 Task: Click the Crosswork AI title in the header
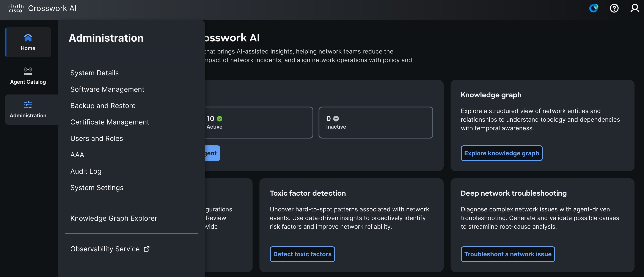coord(52,8)
